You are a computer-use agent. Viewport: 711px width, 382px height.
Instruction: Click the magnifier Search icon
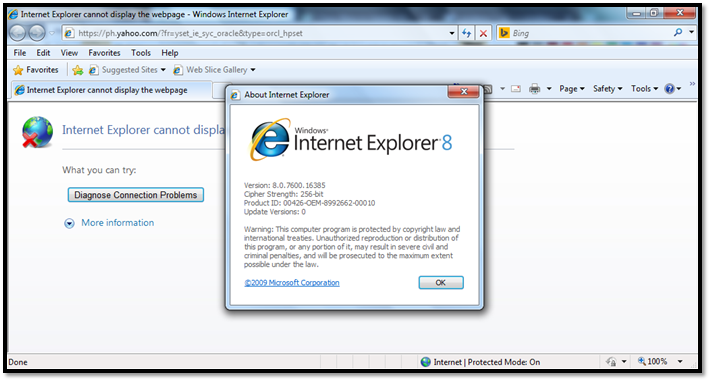[678, 32]
